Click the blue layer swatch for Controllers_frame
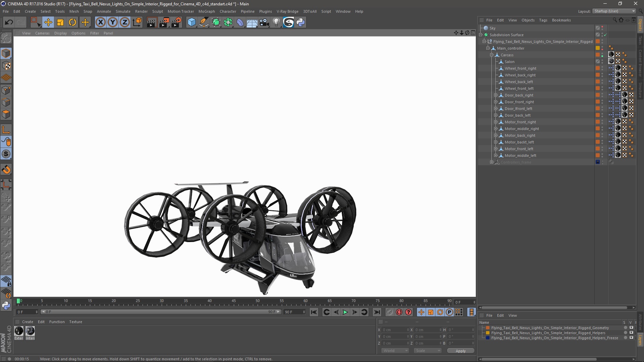The image size is (644, 362). [598, 162]
